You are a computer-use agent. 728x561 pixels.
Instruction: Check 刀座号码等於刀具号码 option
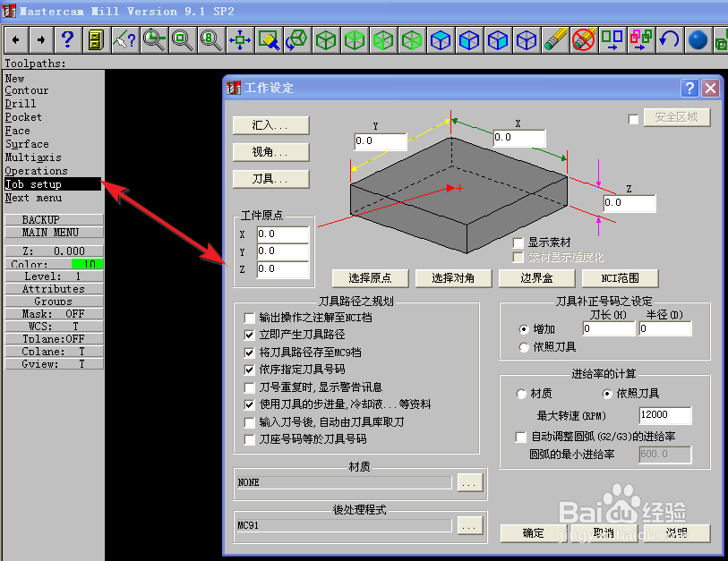click(249, 439)
